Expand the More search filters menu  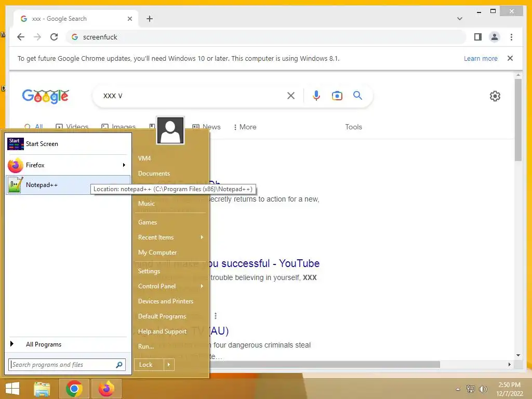[x=245, y=127]
